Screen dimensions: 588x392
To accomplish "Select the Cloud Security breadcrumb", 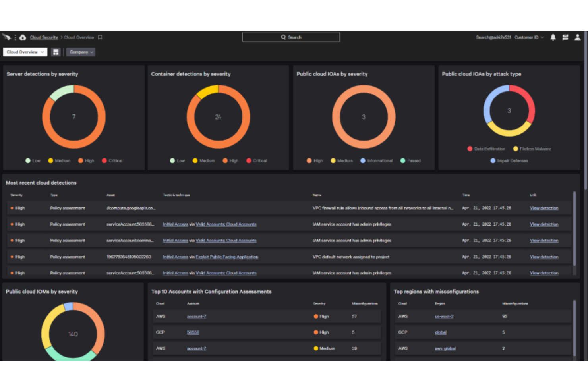I will [x=44, y=37].
